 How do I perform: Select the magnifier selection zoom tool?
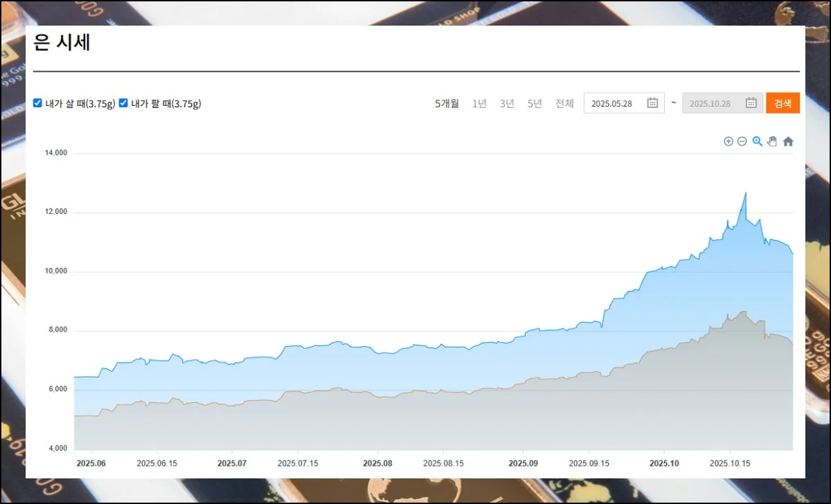pos(757,141)
